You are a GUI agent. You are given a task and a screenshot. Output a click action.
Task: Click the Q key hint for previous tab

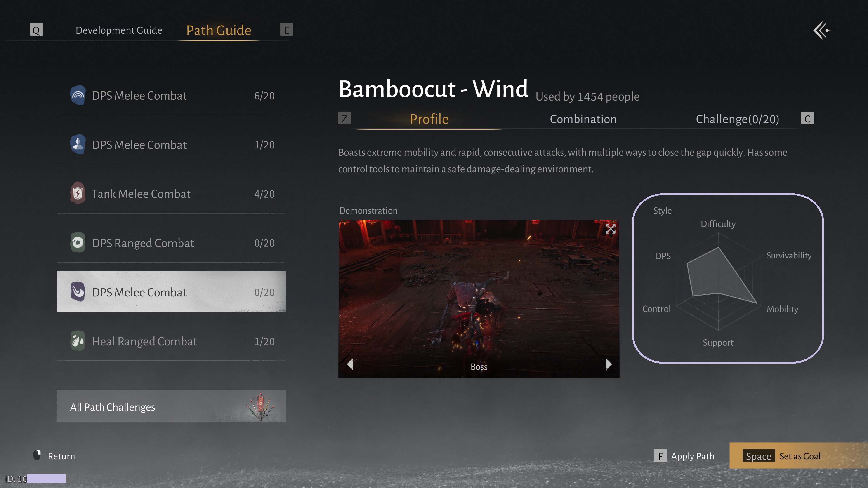[36, 30]
